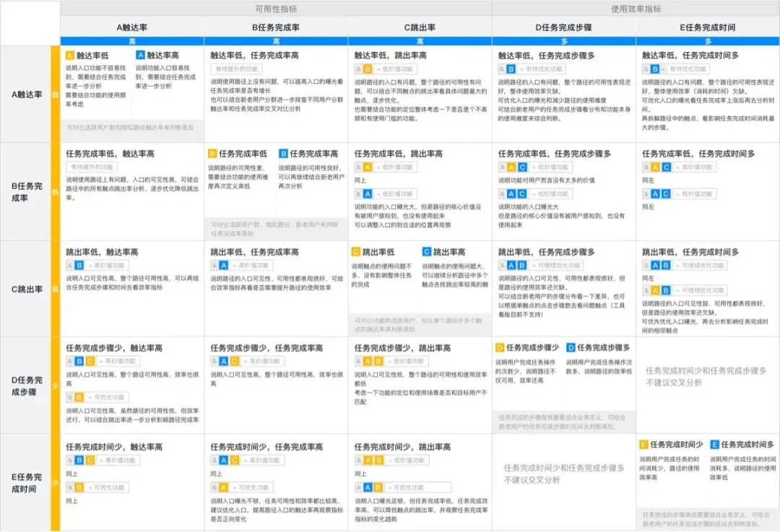Viewport: 780px width, 532px height.
Task: Select the title 任务完成时间少，任务完成率高
Action: 266,447
